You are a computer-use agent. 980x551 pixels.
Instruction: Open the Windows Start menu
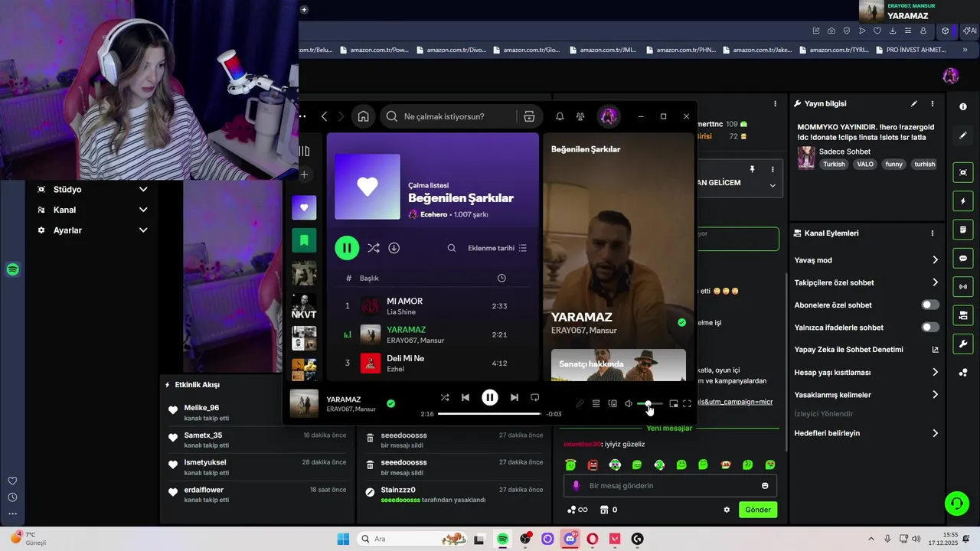(x=343, y=539)
